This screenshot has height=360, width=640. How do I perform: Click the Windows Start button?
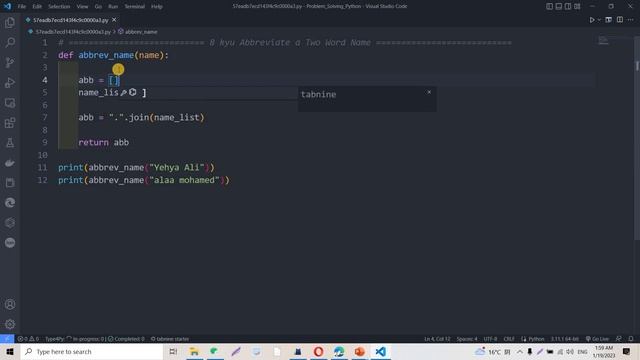coord(10,351)
